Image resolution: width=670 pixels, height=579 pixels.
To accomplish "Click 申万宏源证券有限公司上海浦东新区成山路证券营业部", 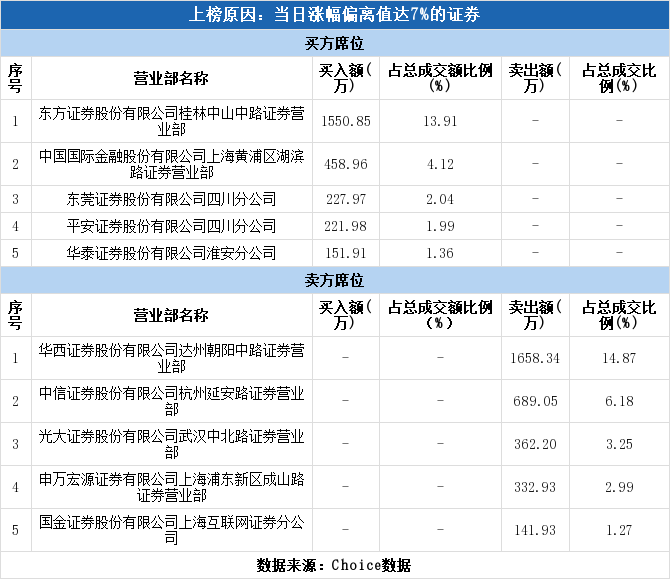I will pos(171,487).
